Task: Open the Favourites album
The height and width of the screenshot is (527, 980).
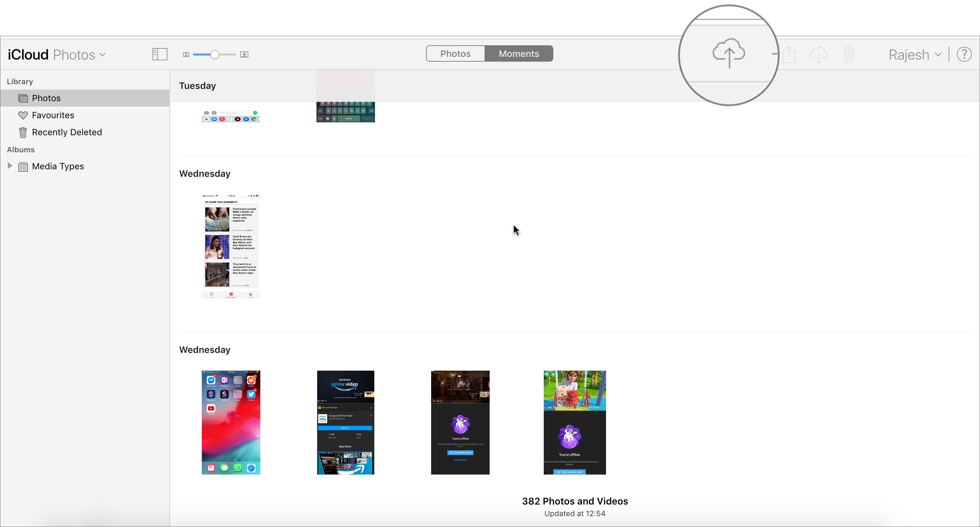Action: (53, 114)
